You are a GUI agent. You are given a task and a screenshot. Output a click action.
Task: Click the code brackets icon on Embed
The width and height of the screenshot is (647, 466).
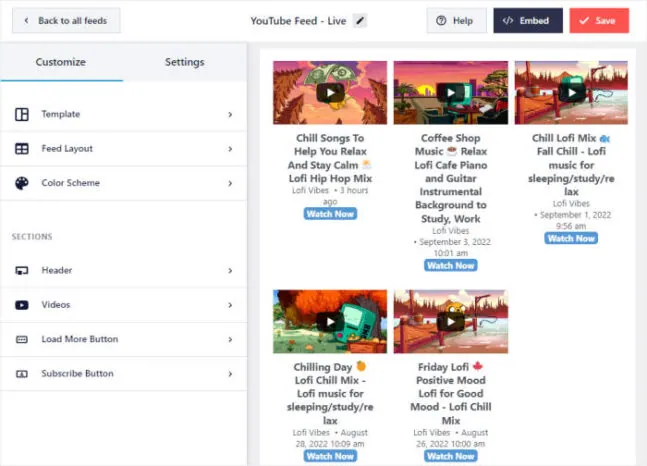pyautogui.click(x=508, y=21)
